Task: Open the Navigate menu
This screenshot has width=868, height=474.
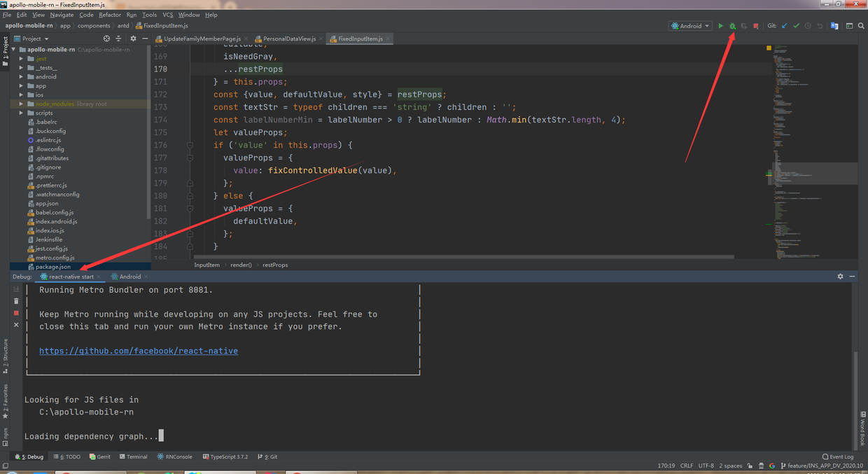Action: (x=62, y=15)
